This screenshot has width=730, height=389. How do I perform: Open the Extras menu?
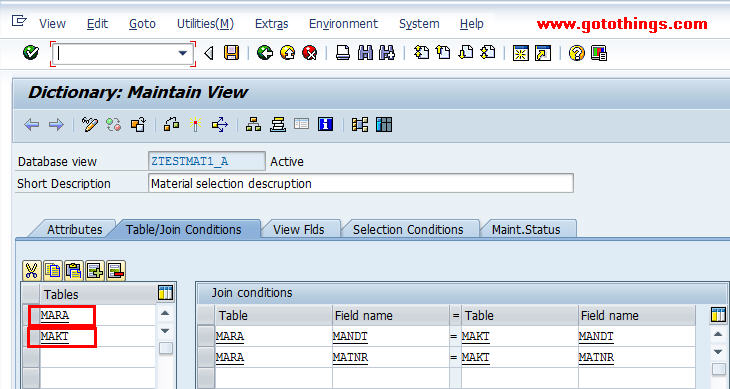point(271,24)
